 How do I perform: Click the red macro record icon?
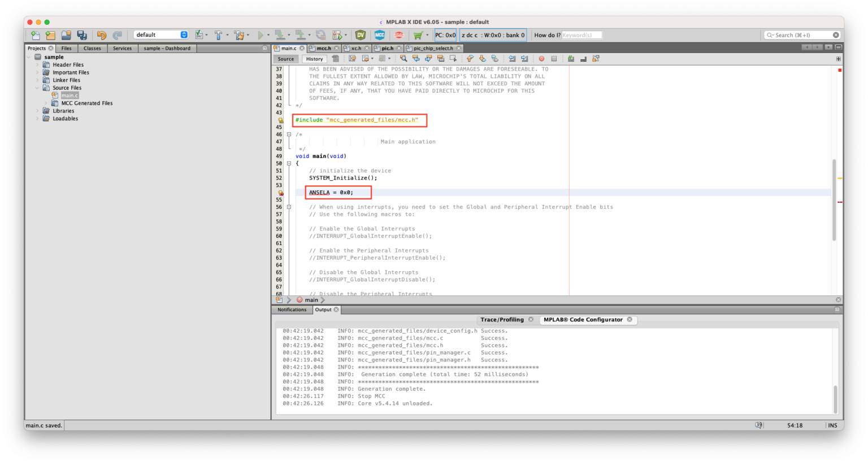[541, 59]
